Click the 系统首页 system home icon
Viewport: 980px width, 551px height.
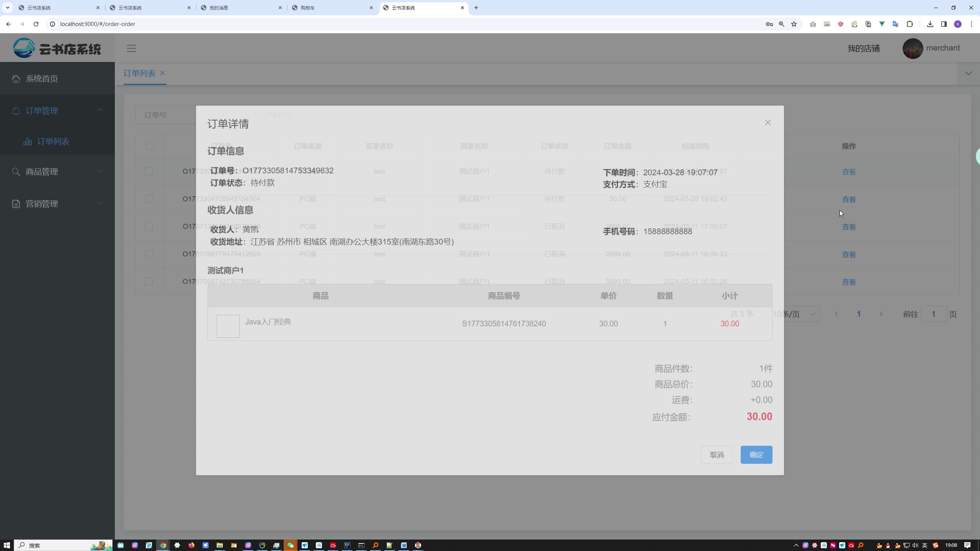16,79
